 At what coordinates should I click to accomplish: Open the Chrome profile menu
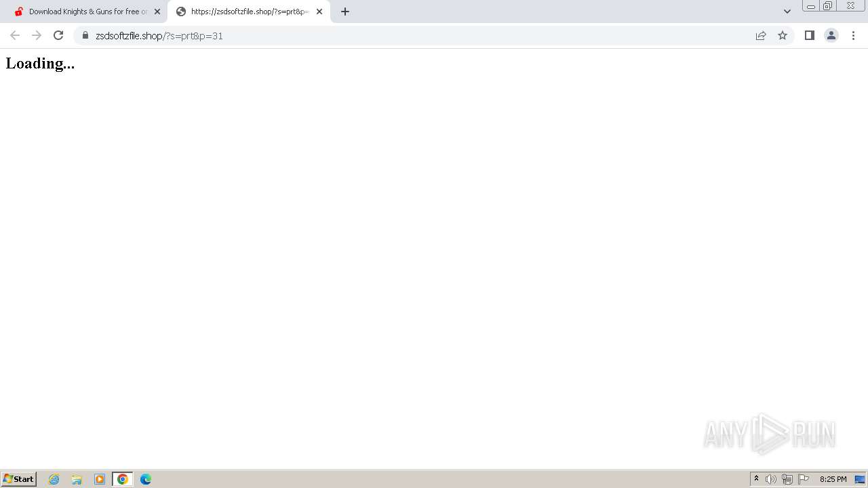831,35
